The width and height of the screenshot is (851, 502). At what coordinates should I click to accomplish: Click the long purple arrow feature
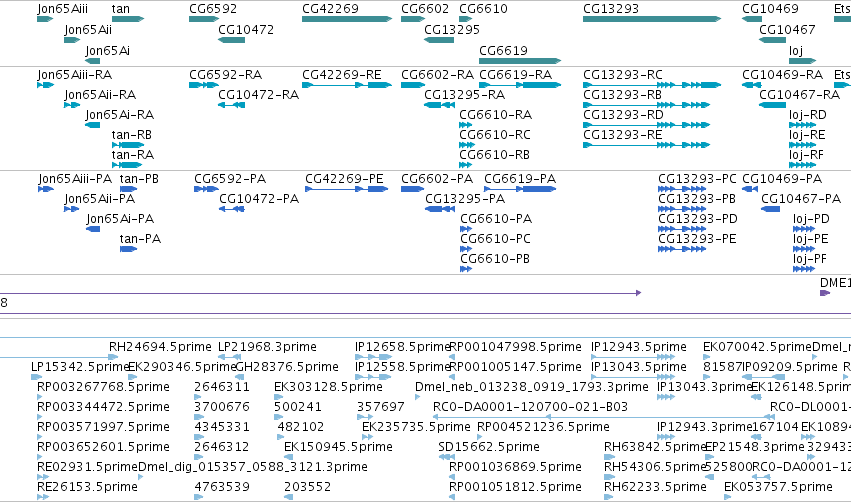pyautogui.click(x=320, y=293)
